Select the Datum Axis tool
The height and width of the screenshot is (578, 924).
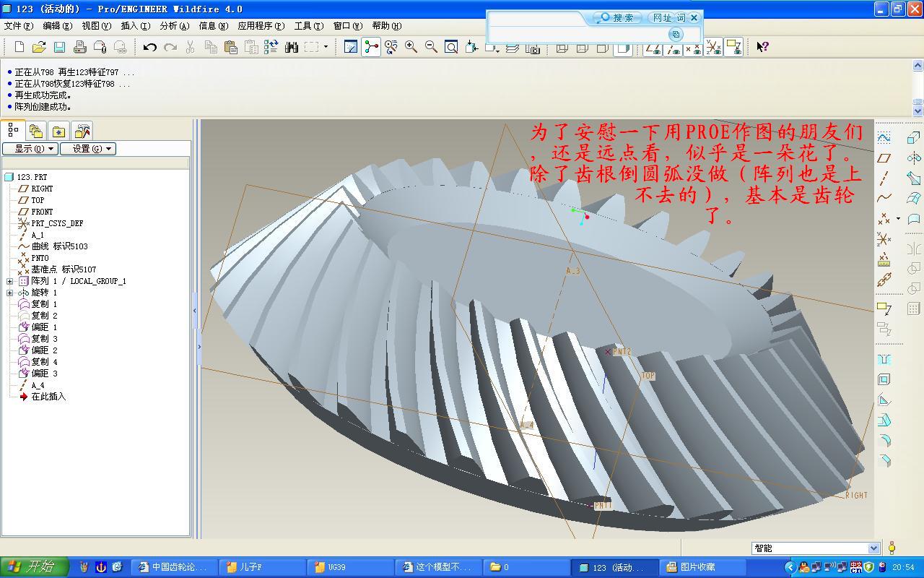(x=884, y=178)
